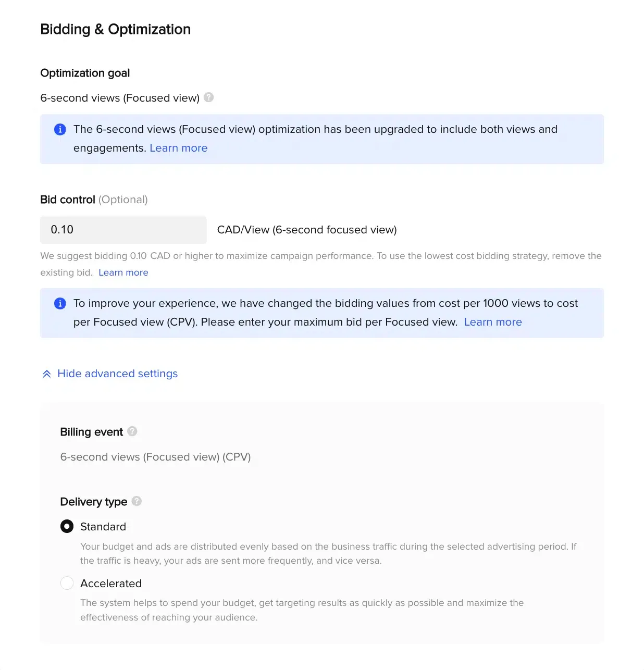644x670 pixels.
Task: Open Learn more in the engagements banner
Action: pos(178,148)
